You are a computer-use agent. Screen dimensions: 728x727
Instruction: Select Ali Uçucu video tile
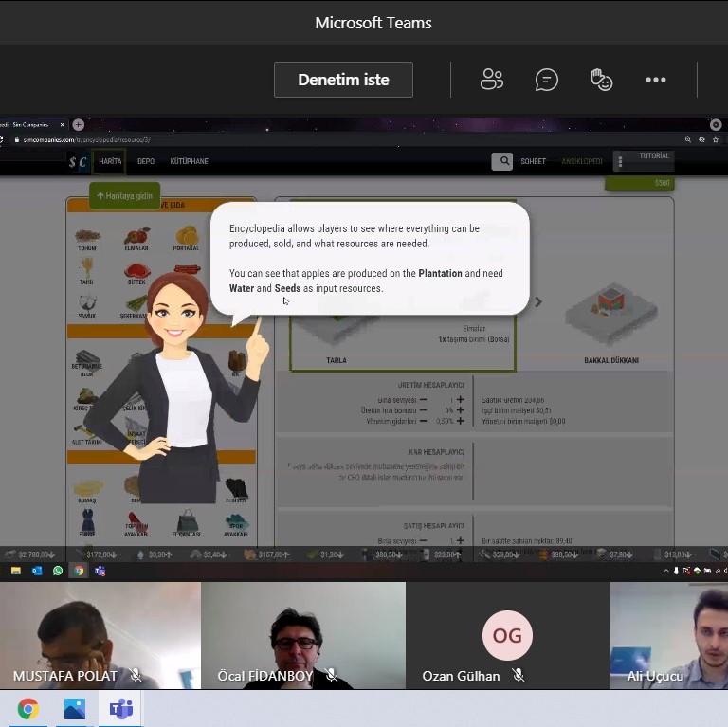[x=669, y=635]
